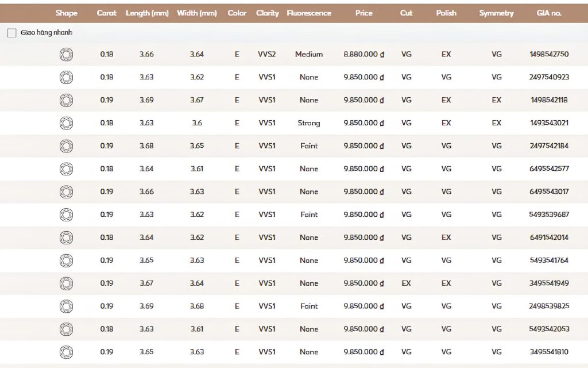Select GIA number 3495541949
Image resolution: width=588 pixels, height=368 pixels.
[549, 283]
